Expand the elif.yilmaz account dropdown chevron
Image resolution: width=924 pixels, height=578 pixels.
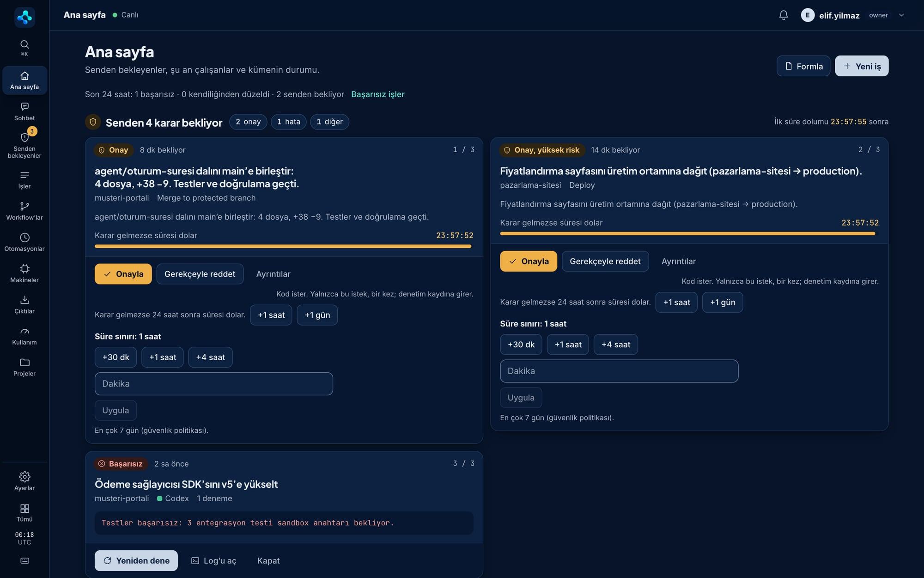pos(901,15)
